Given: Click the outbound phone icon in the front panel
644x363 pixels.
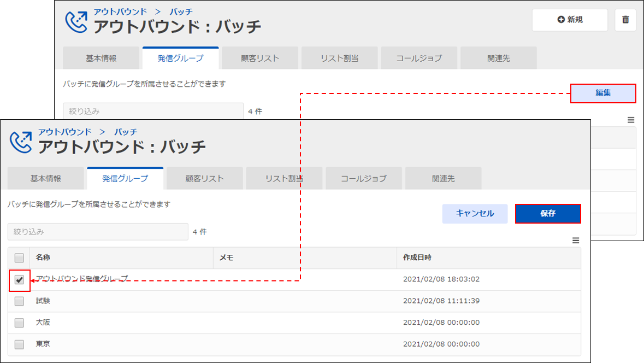Looking at the screenshot, I should (21, 142).
